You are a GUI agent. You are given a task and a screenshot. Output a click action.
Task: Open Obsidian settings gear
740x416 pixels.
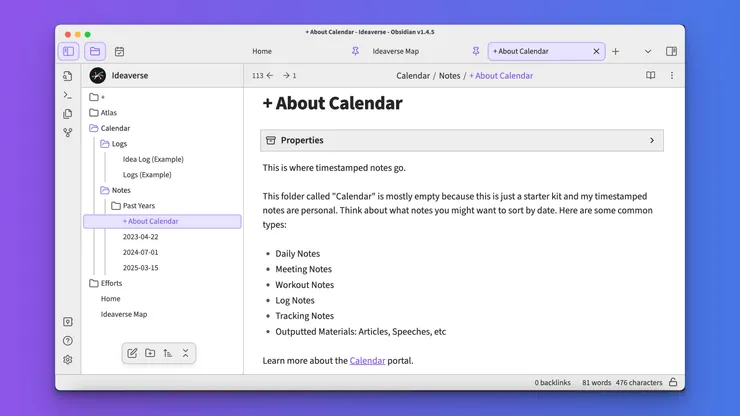point(68,360)
